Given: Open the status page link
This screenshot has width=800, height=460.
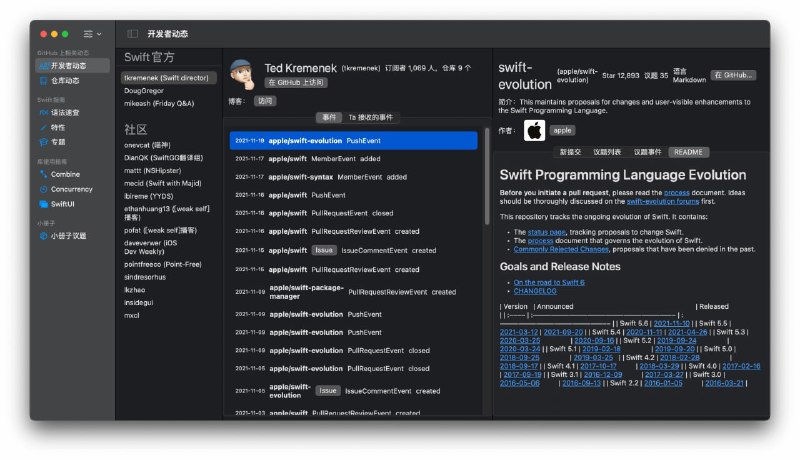Looking at the screenshot, I should click(x=546, y=232).
